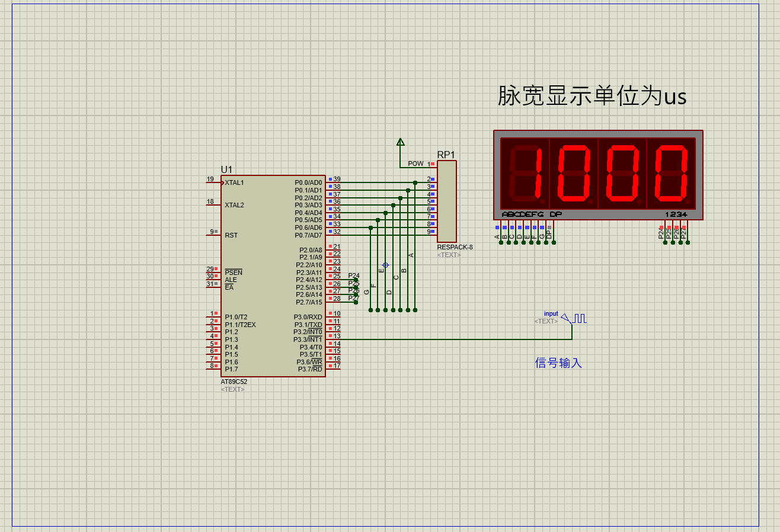Select the power terminal arrow symbol
Image resolution: width=780 pixels, height=532 pixels.
coord(401,142)
